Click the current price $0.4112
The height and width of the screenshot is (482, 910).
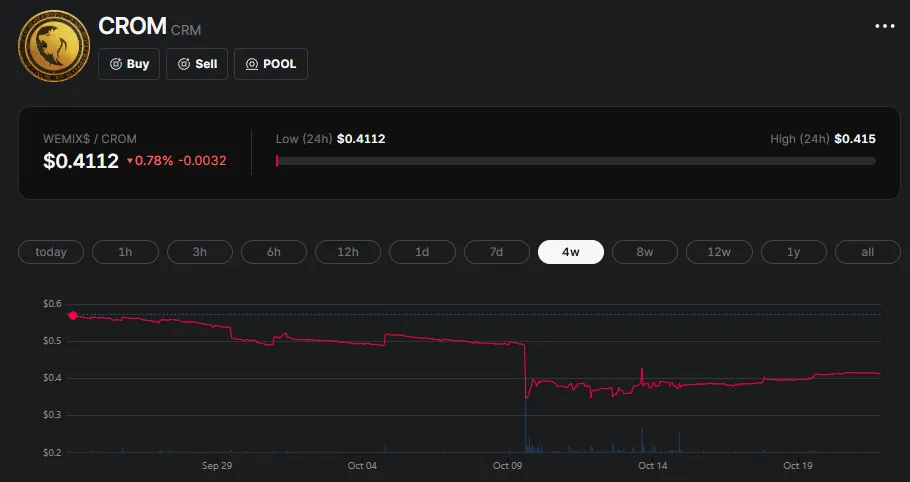tap(81, 161)
